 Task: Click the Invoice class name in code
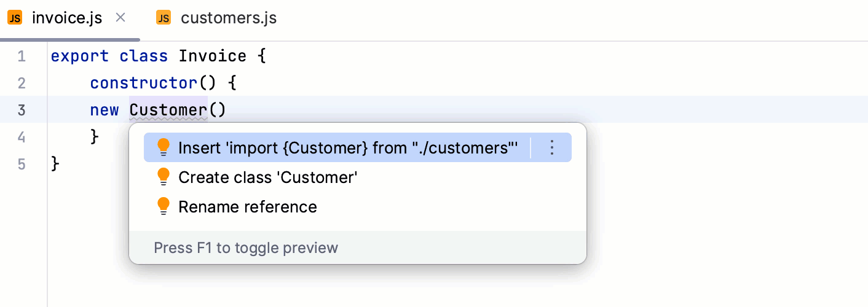pyautogui.click(x=212, y=56)
